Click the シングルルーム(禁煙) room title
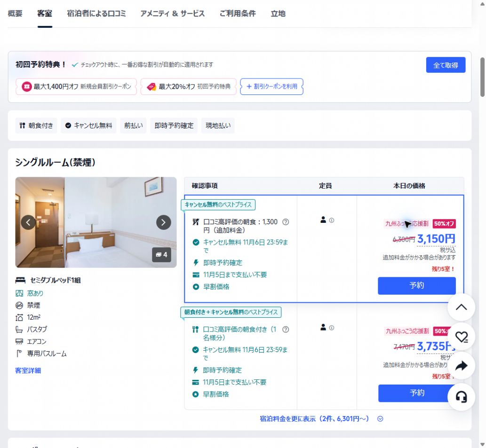486x448 pixels. click(55, 162)
